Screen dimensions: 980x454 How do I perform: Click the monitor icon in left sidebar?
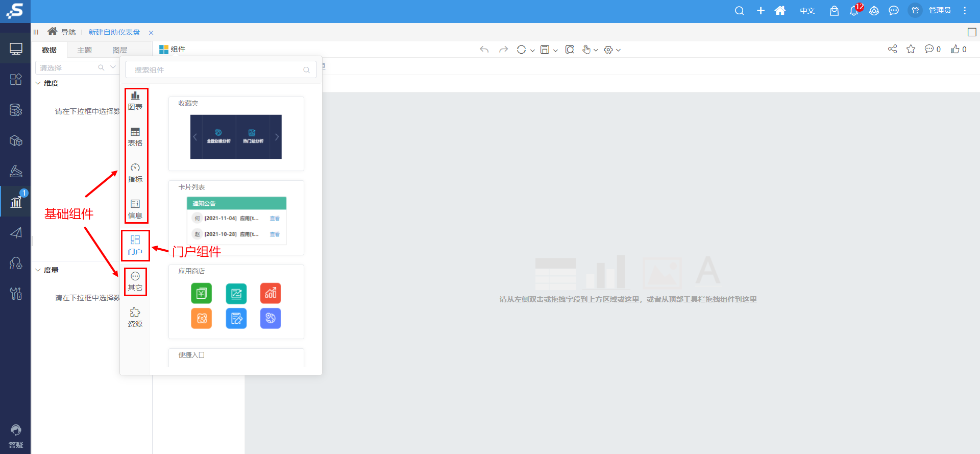click(16, 49)
